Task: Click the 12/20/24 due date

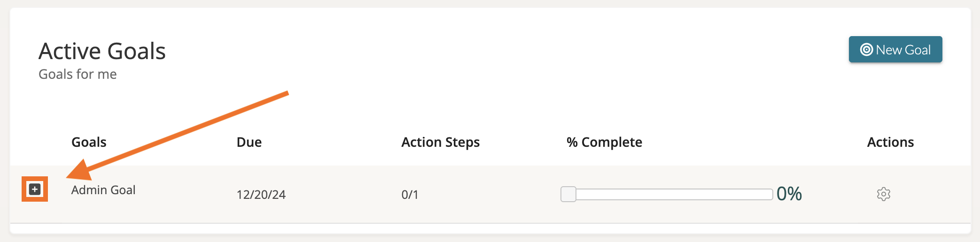Action: click(261, 195)
